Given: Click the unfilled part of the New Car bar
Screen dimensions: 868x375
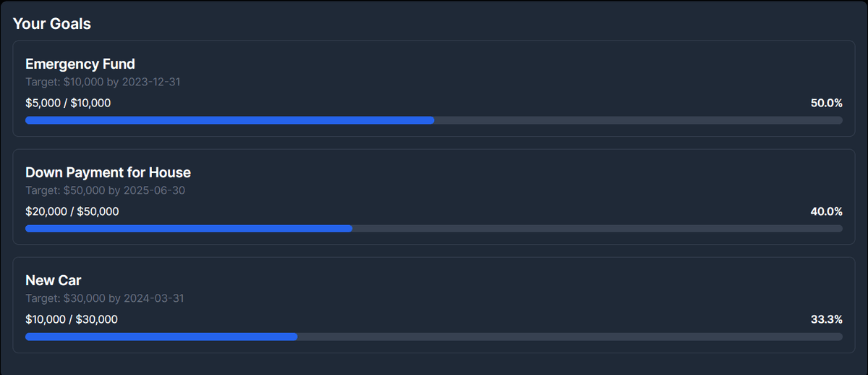Looking at the screenshot, I should [x=571, y=337].
